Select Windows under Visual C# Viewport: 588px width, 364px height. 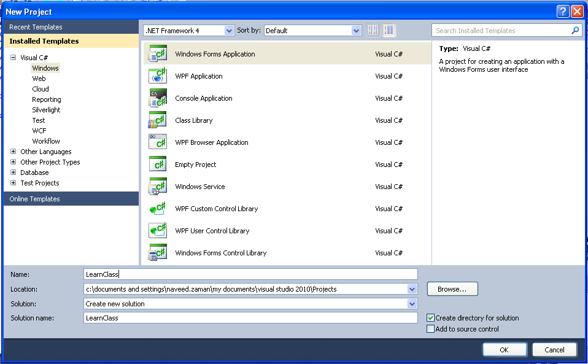tap(45, 68)
